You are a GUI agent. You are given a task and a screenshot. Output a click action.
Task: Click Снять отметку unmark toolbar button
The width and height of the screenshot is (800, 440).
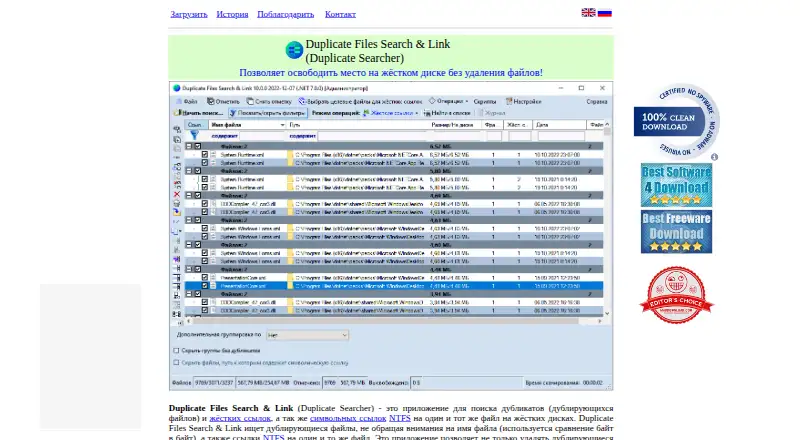pyautogui.click(x=269, y=102)
